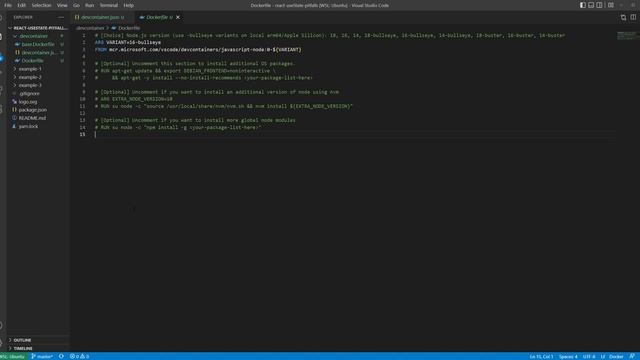Expand the TIMELINE section
This screenshot has height=360, width=640.
pyautogui.click(x=38, y=348)
